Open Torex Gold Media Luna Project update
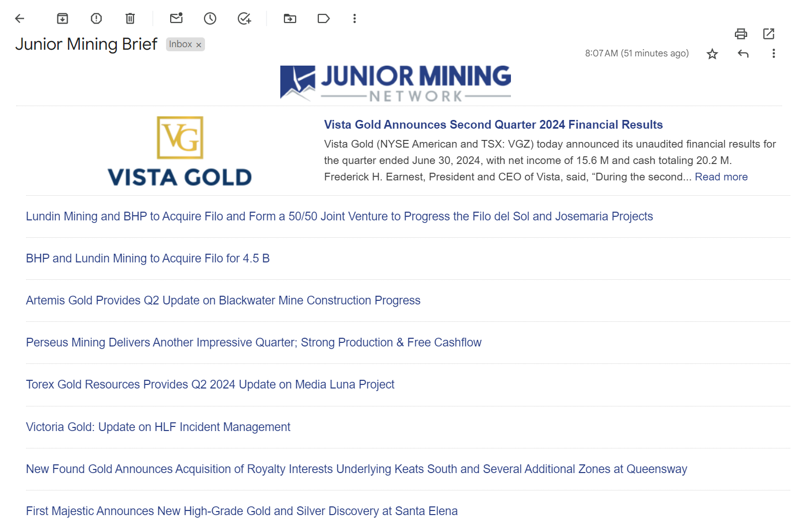The height and width of the screenshot is (532, 802). 210,384
